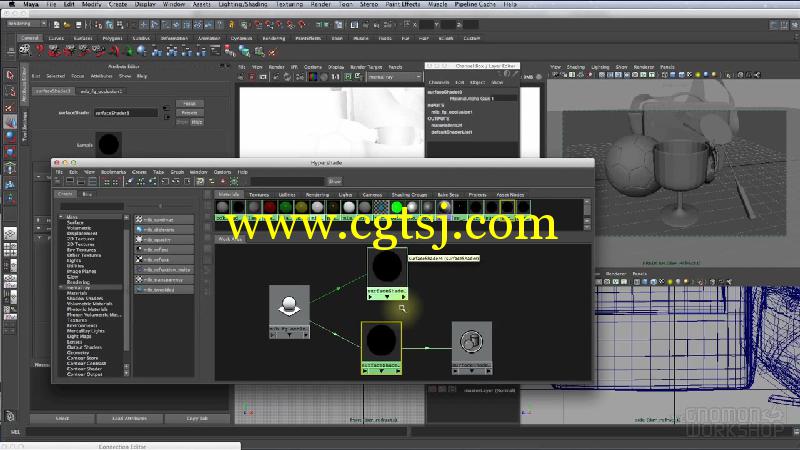Click the first icon on Render View toolbar

pos(241,77)
